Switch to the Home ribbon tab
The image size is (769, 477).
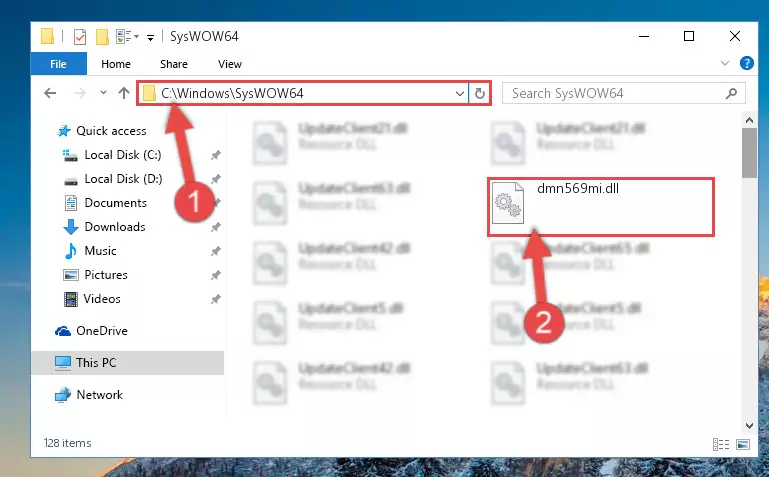116,64
